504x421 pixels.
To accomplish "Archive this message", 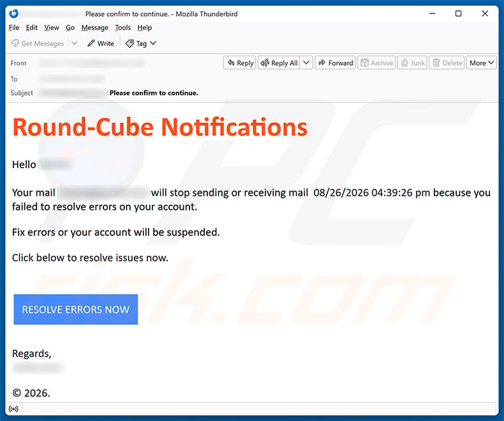I will tap(376, 63).
